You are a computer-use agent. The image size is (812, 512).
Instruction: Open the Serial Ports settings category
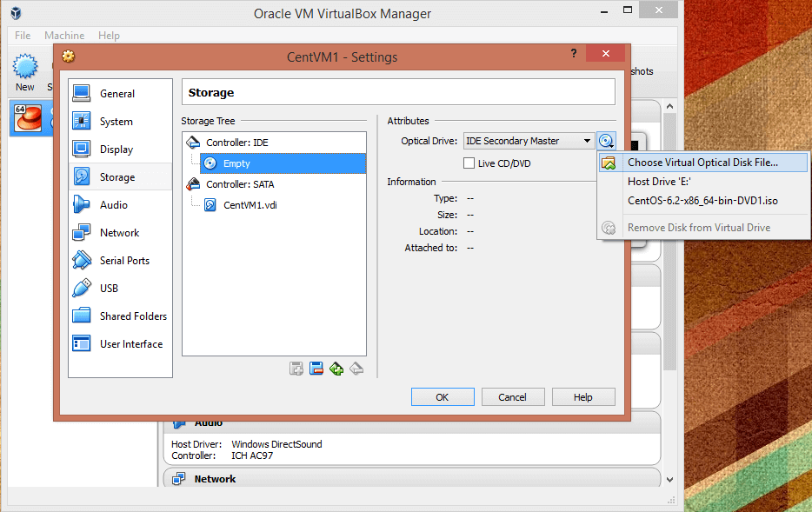(x=123, y=261)
